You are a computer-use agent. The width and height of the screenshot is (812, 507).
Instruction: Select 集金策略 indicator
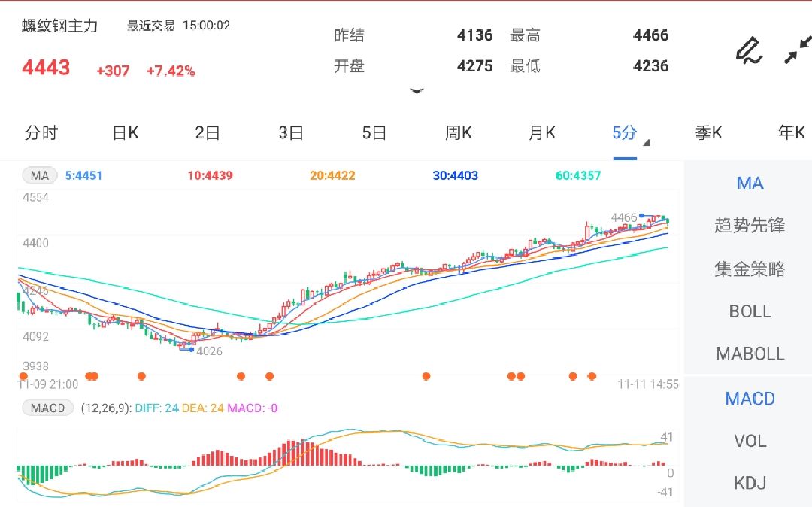point(750,269)
